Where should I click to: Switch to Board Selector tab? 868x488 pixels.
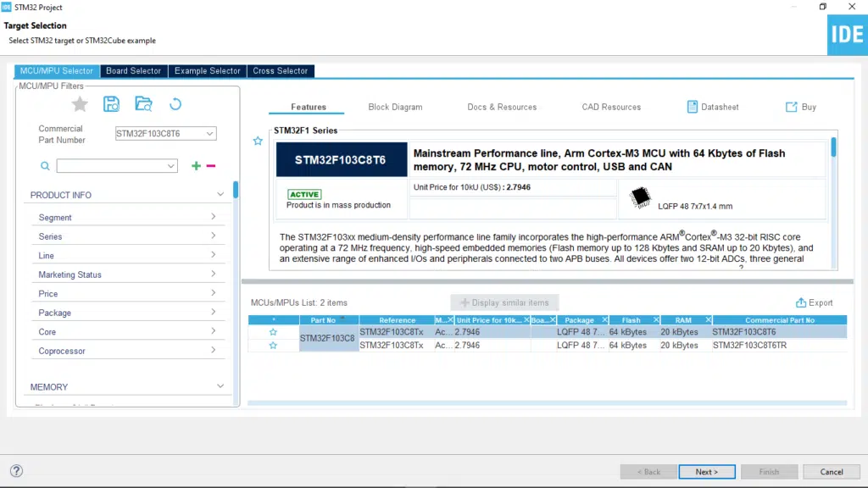point(133,71)
